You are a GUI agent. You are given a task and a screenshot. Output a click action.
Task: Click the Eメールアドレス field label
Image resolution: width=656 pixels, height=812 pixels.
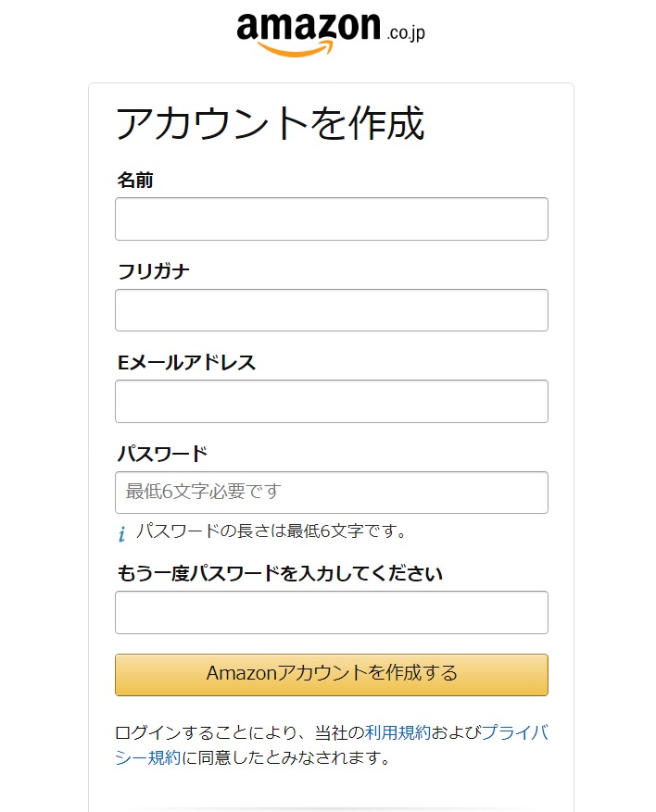(186, 362)
